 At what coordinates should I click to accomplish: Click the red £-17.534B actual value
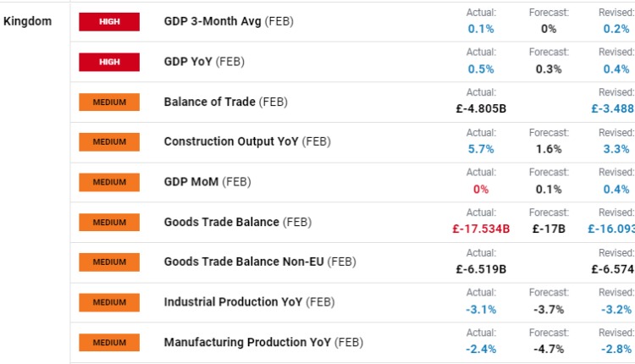click(481, 229)
